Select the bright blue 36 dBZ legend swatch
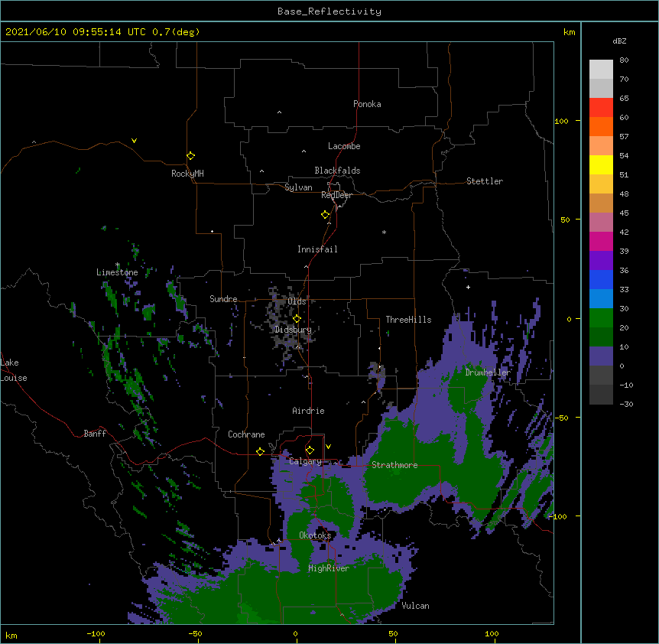 pos(601,279)
